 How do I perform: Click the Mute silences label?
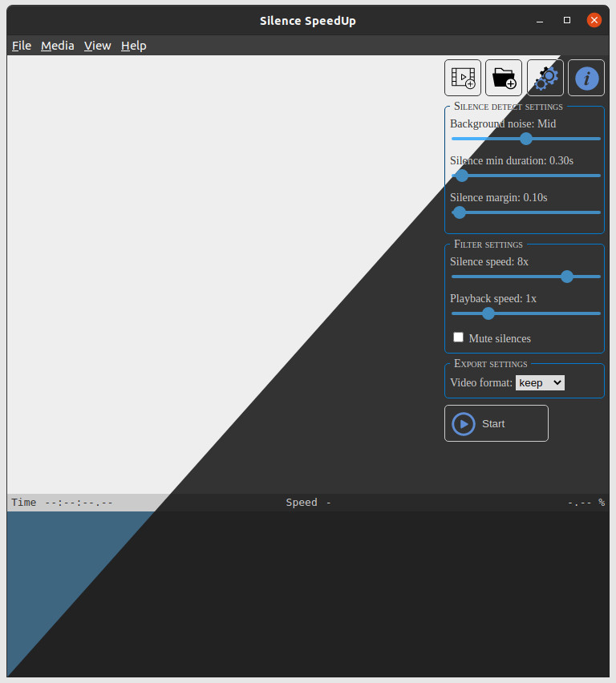pyautogui.click(x=500, y=338)
